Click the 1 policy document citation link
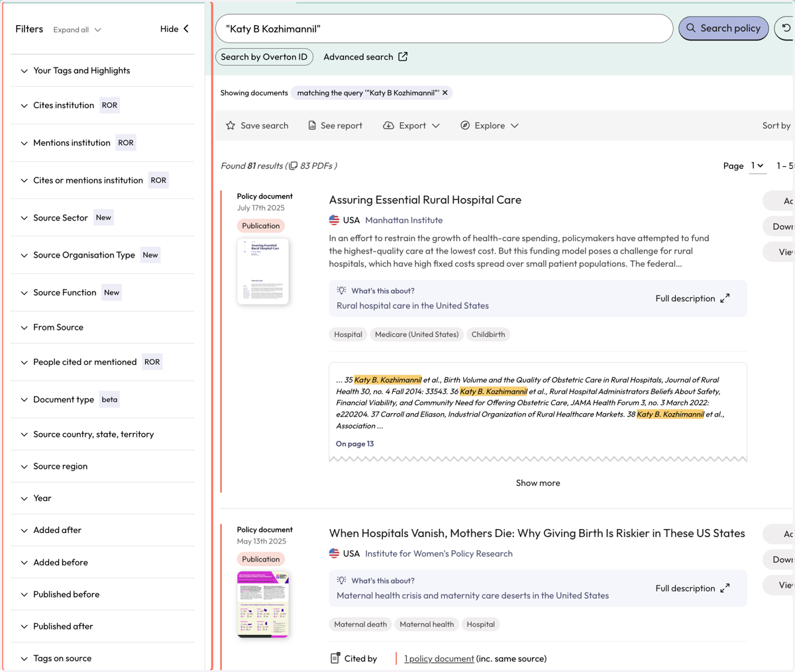 tap(439, 659)
